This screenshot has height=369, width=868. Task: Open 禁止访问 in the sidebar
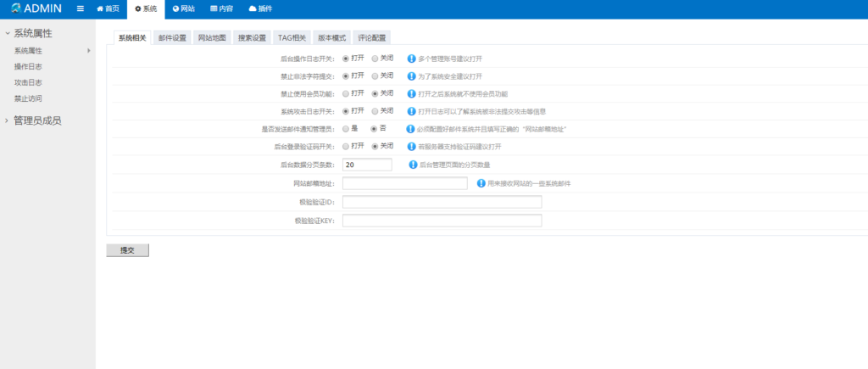click(x=28, y=98)
